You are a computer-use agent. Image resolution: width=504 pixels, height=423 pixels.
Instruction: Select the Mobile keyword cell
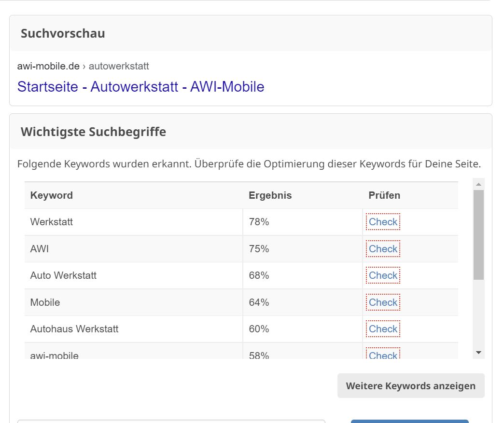(x=134, y=302)
